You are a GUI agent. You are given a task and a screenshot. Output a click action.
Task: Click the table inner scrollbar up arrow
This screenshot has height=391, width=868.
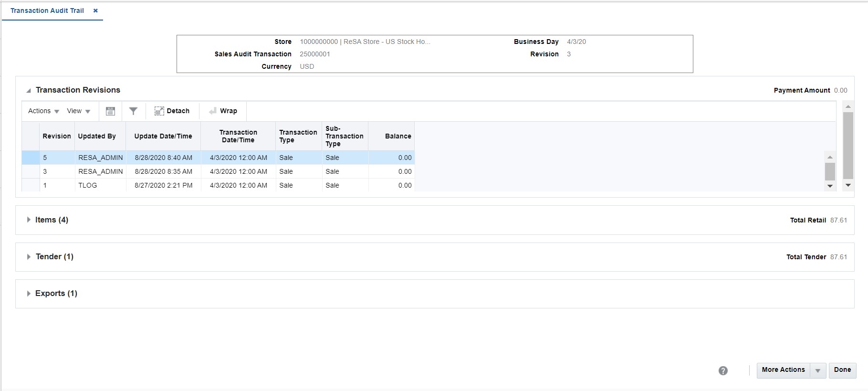click(x=830, y=157)
